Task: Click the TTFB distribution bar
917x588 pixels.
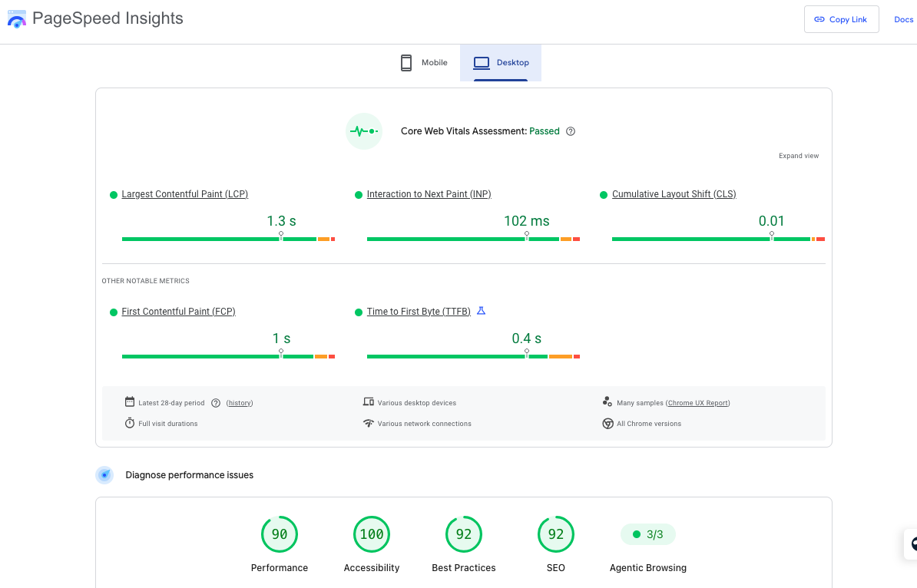Action: pos(473,356)
